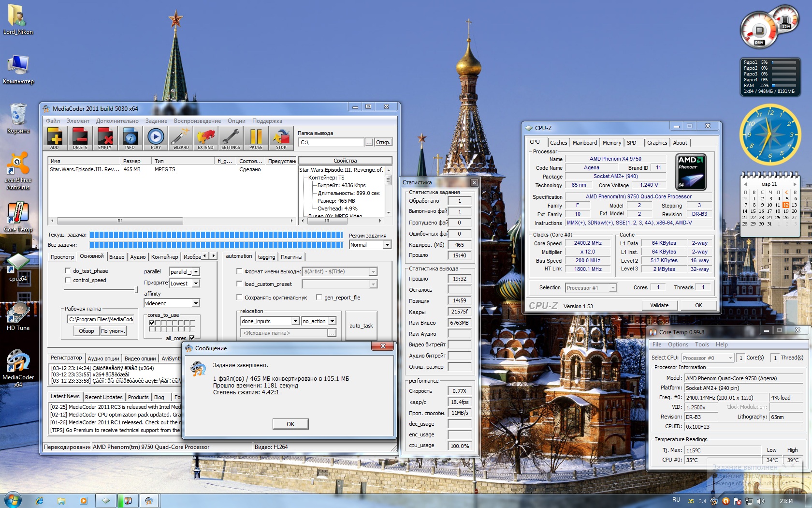This screenshot has height=508, width=812.
Task: Select the cpuz64 desktop icon
Action: click(x=18, y=267)
